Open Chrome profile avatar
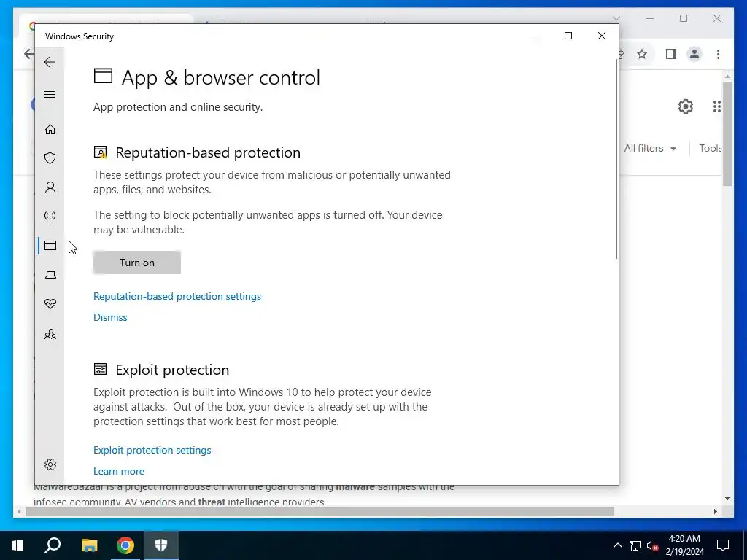 tap(694, 54)
